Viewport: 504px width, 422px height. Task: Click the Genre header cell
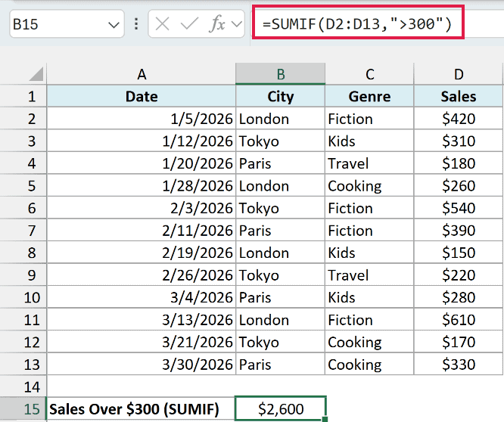[369, 96]
